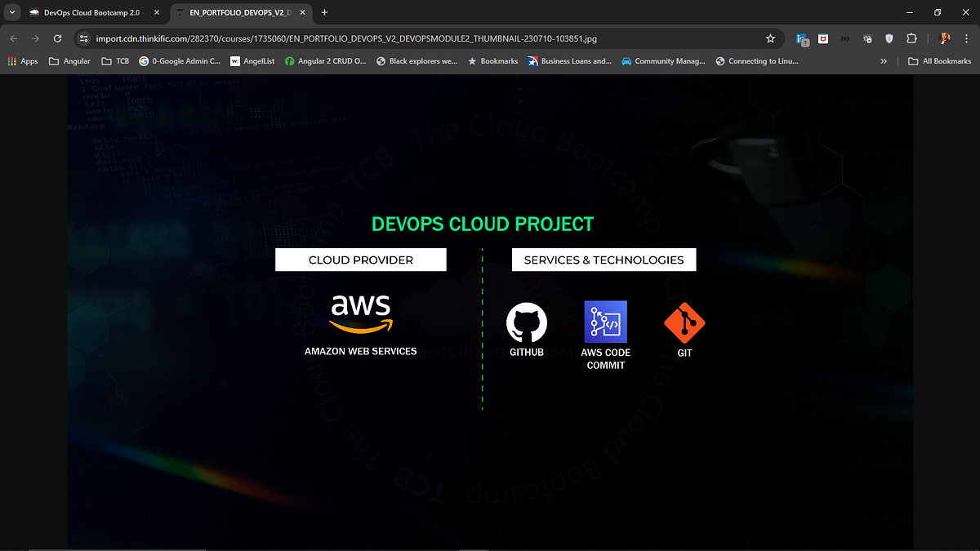This screenshot has height=551, width=980.
Task: Open the Business Loans bookmark
Action: click(x=570, y=60)
